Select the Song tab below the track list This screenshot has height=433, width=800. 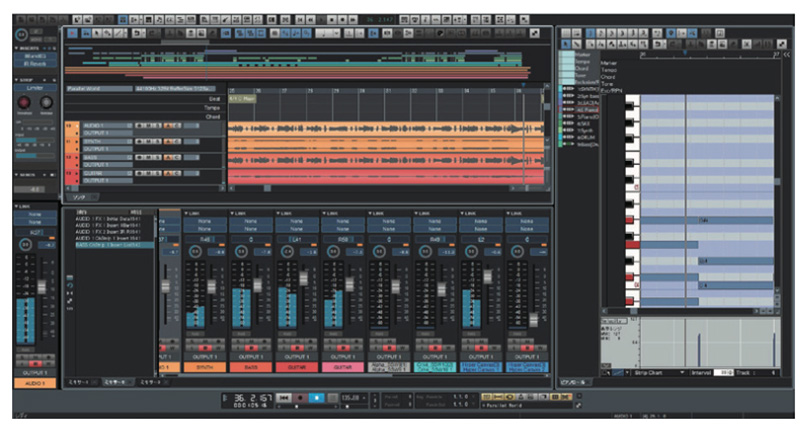(82, 197)
